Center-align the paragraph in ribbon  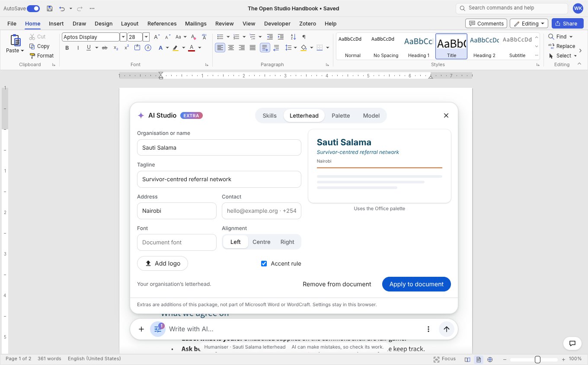coord(231,48)
